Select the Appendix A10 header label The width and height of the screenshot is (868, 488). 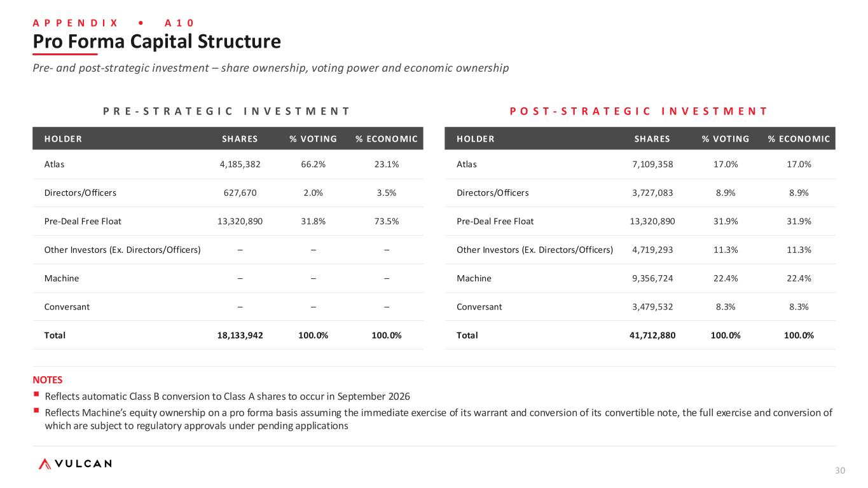(x=113, y=22)
